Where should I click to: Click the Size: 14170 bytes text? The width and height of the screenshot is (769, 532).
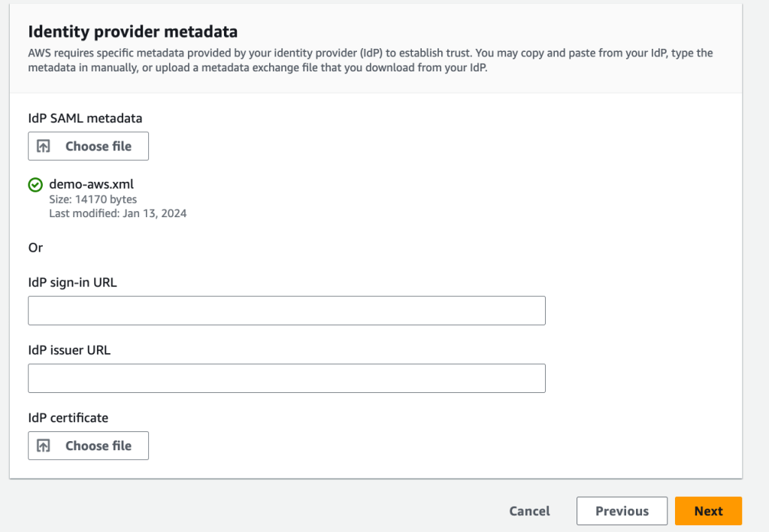[x=92, y=200]
